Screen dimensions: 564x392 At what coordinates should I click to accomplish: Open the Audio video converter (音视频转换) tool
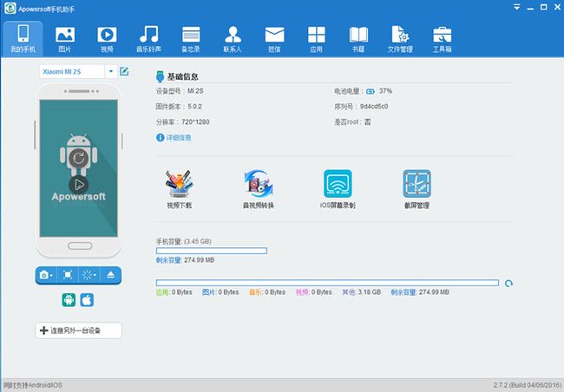pos(259,189)
